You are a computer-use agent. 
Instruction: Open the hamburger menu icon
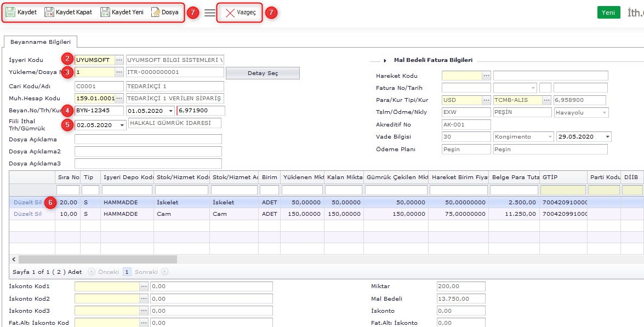click(210, 13)
